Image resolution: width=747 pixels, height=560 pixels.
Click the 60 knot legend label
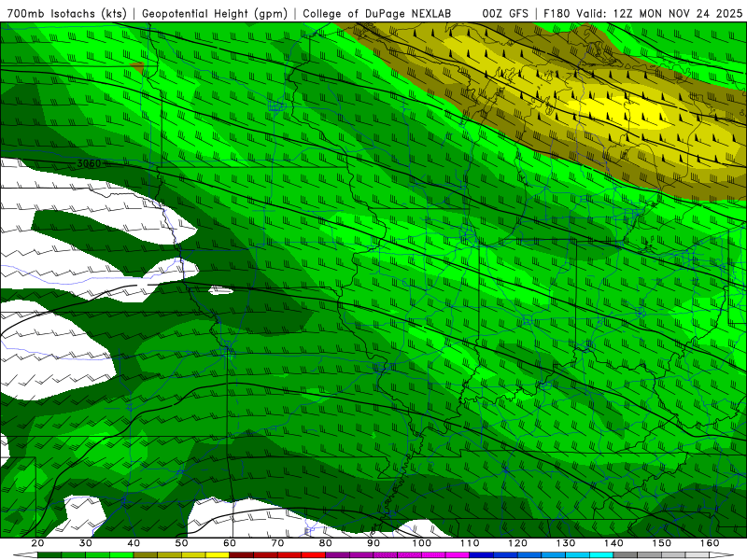pos(230,543)
